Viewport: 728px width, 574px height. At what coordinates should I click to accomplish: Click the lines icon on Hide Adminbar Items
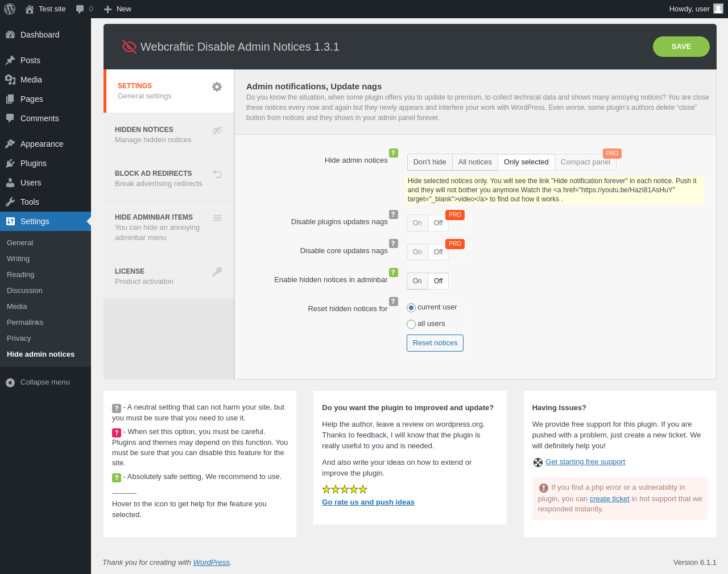pyautogui.click(x=217, y=218)
